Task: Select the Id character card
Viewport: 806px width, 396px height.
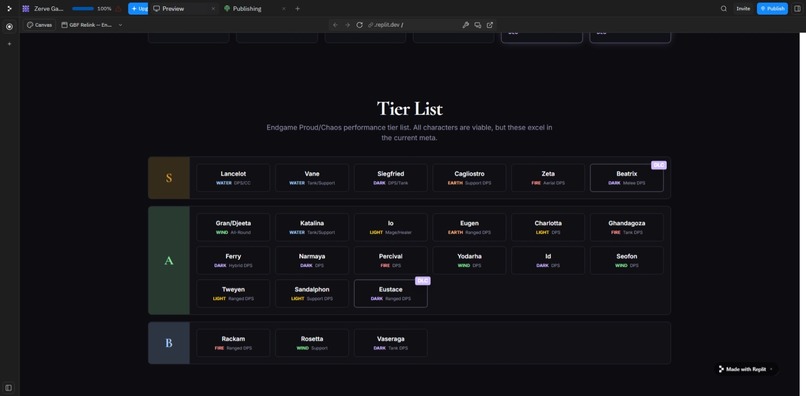Action: pyautogui.click(x=548, y=260)
